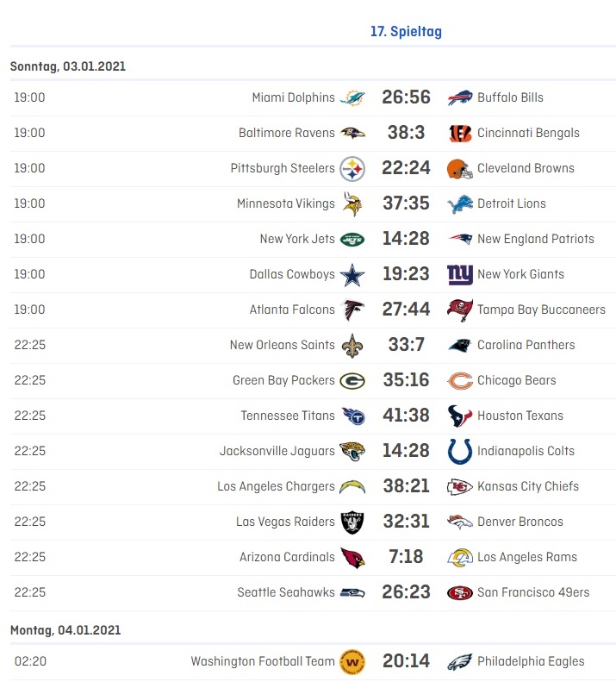Open the 22:24 Steelers–Browns score
The height and width of the screenshot is (688, 616).
pyautogui.click(x=406, y=167)
